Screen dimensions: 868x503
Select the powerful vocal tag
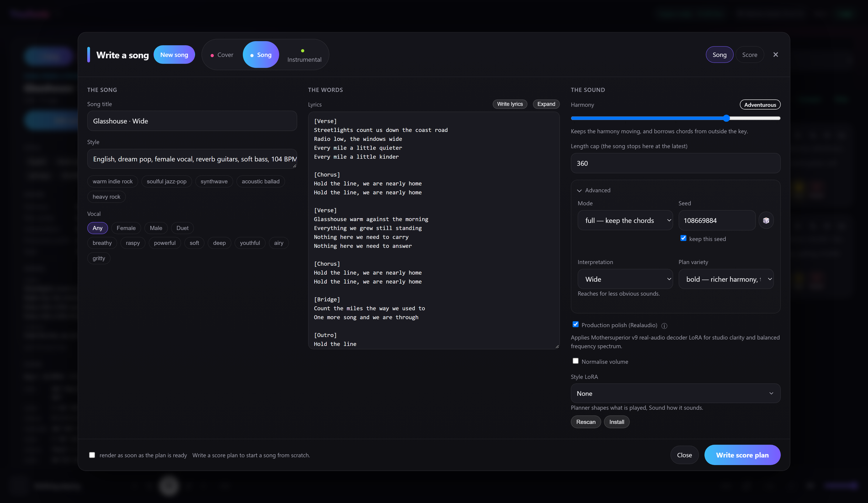click(x=165, y=243)
